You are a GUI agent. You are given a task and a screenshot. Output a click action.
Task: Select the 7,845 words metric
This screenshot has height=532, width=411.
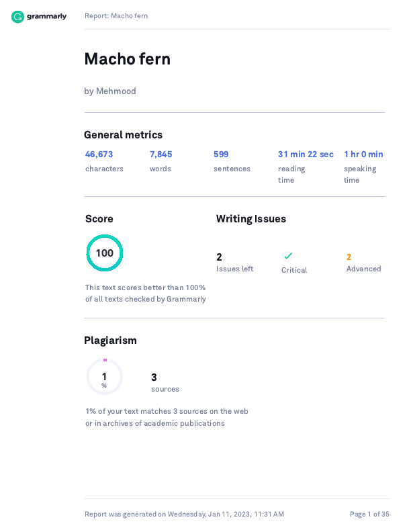pyautogui.click(x=161, y=161)
